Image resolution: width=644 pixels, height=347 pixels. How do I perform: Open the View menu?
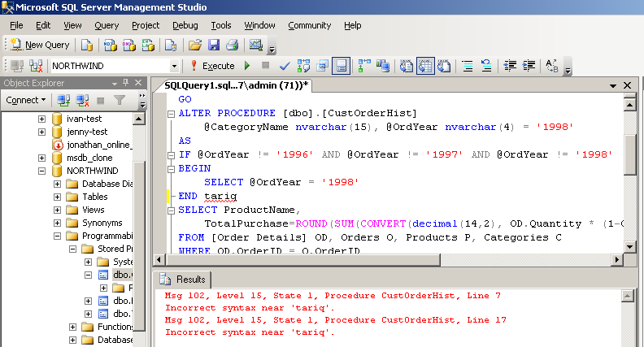72,25
